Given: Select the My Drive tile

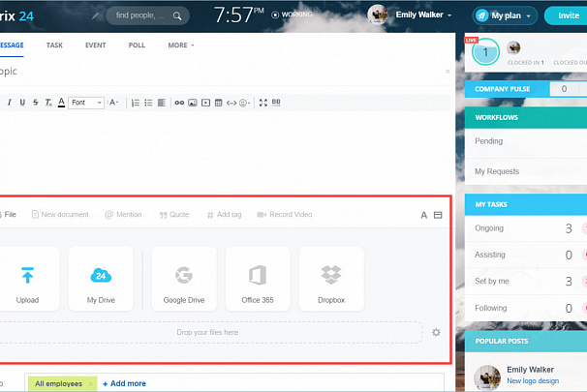Looking at the screenshot, I should 101,279.
